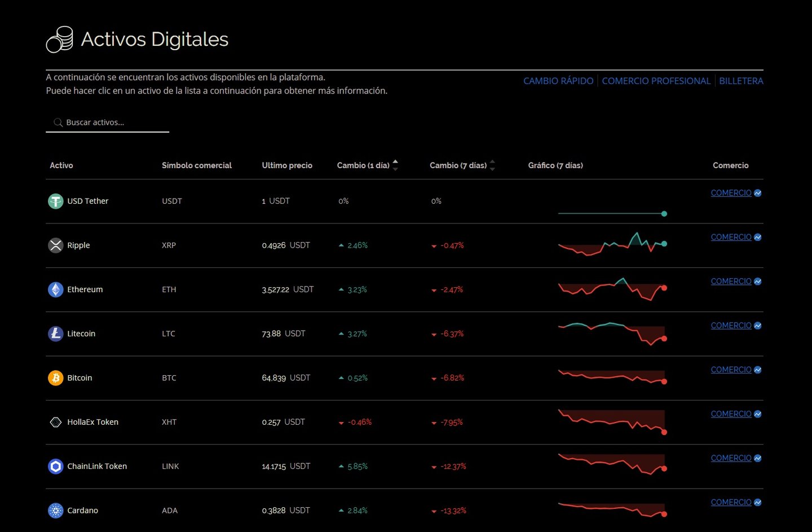Click the XRP trading symbol
Image resolution: width=812 pixels, height=532 pixels.
pos(169,245)
